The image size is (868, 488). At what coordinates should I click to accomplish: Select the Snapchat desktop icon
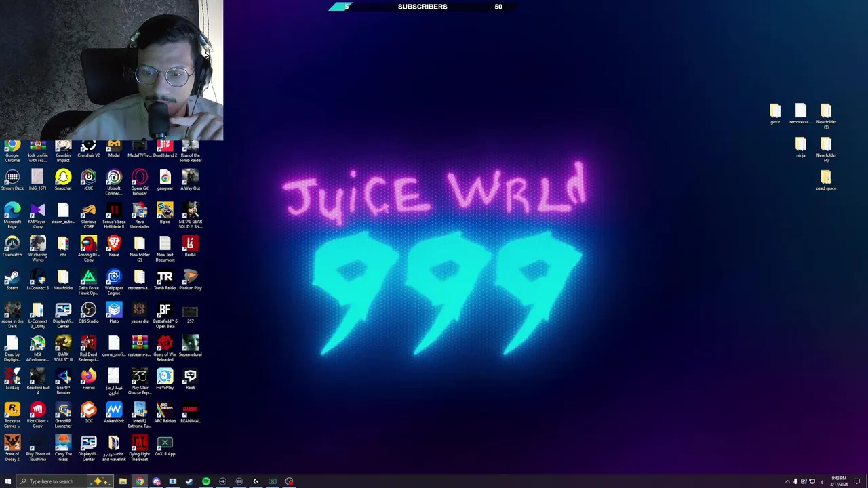coord(63,180)
